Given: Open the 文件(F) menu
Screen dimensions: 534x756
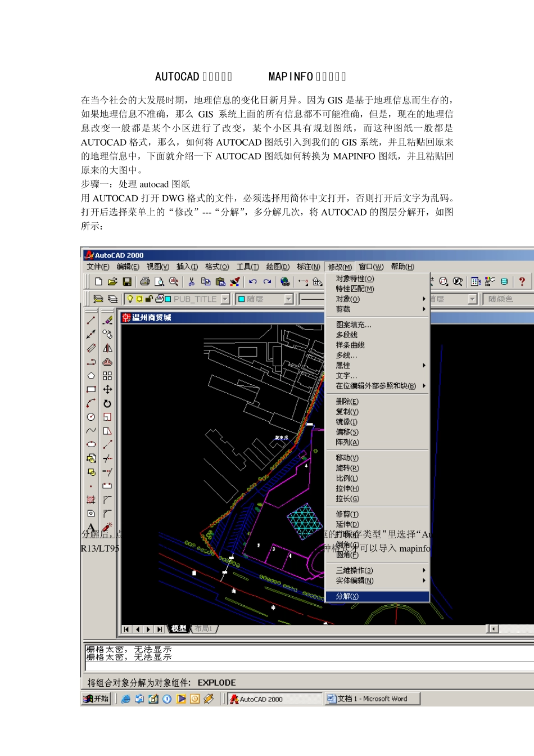Looking at the screenshot, I should pos(98,267).
